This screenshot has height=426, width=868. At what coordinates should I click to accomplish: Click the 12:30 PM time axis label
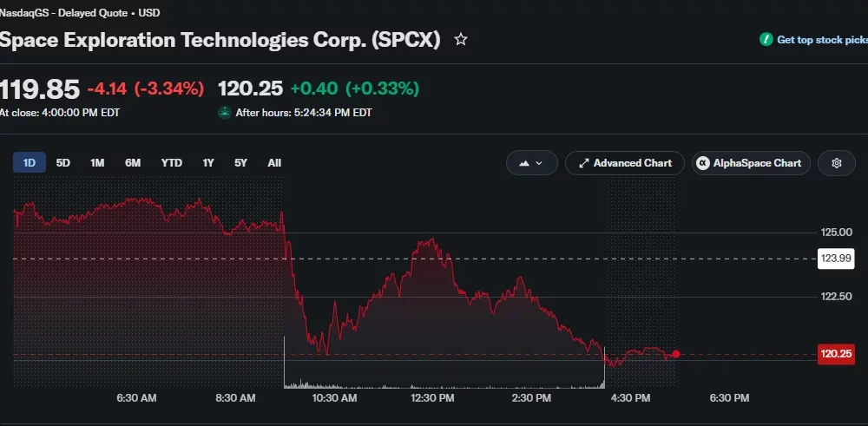[x=432, y=397]
